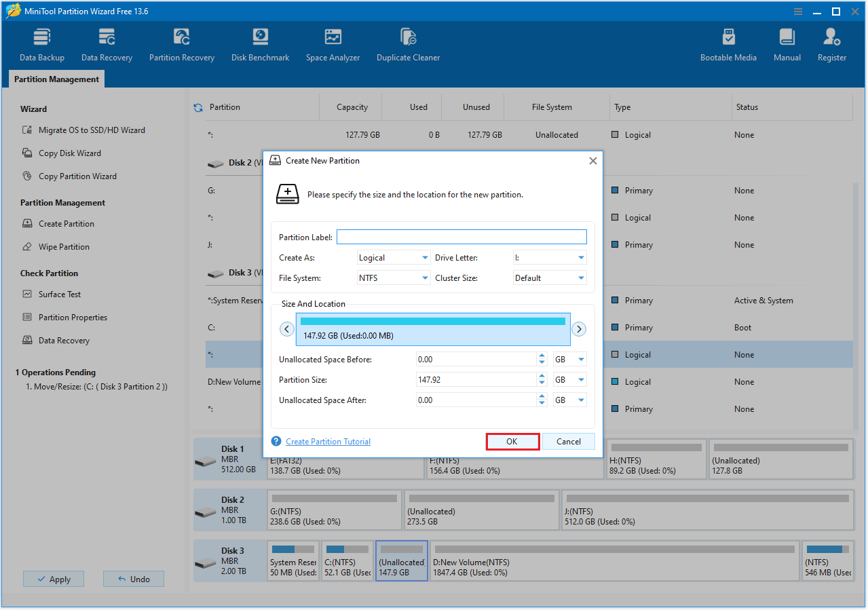Click the Apply button

(54, 579)
